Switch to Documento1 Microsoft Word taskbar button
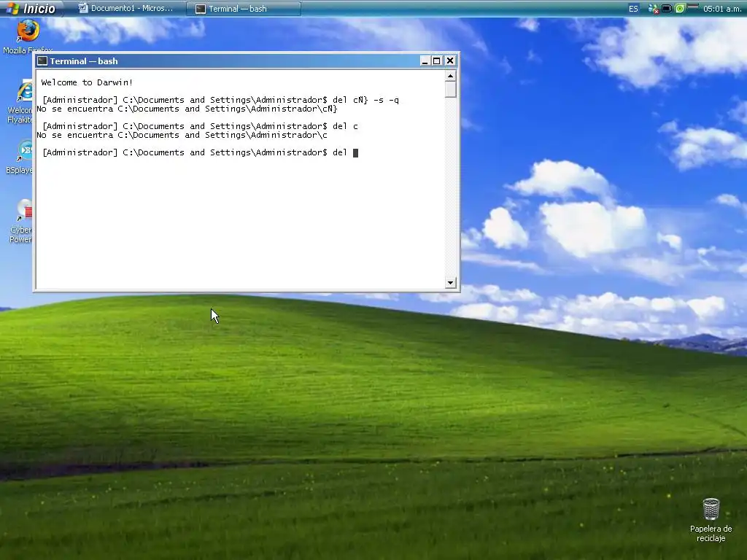This screenshot has width=747, height=560. click(126, 8)
